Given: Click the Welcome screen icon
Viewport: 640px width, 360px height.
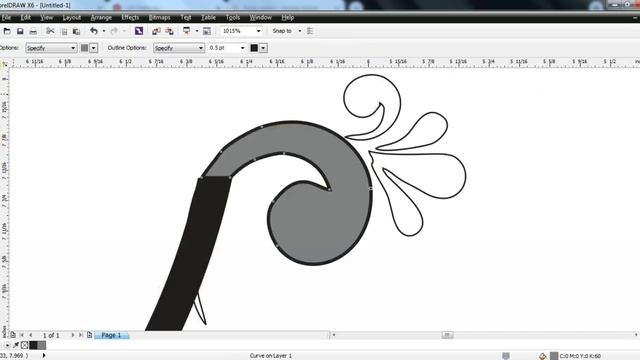Looking at the screenshot, I should point(207,31).
